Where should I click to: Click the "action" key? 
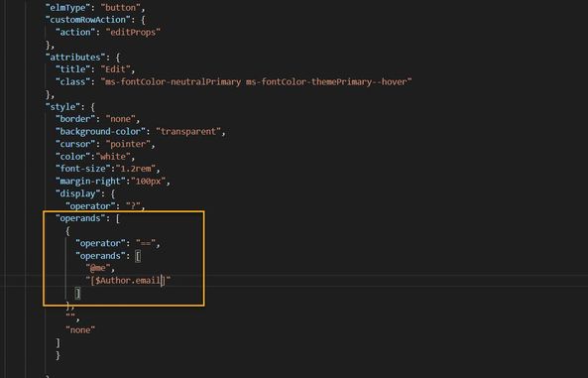click(75, 33)
